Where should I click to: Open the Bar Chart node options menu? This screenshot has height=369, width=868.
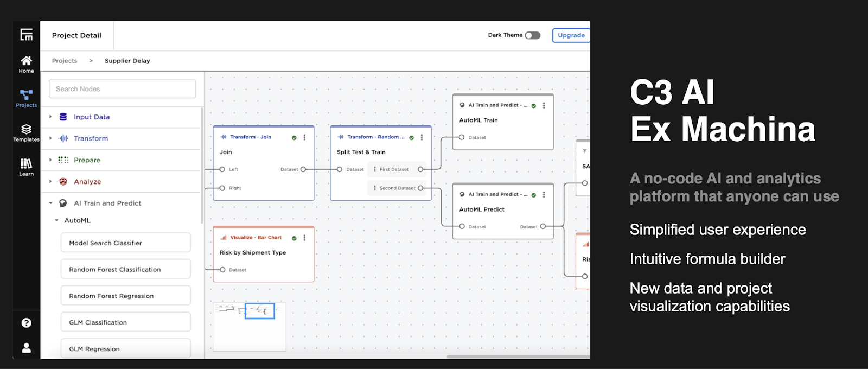tap(304, 238)
